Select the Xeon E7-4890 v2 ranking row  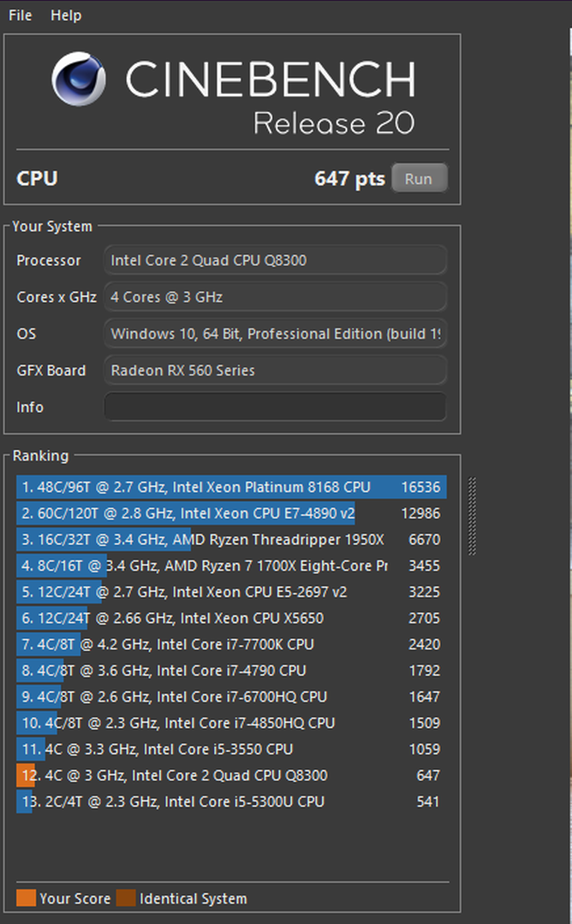231,513
